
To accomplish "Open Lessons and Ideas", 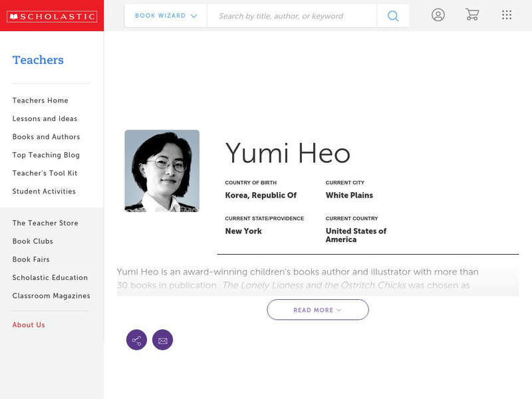I will (45, 119).
